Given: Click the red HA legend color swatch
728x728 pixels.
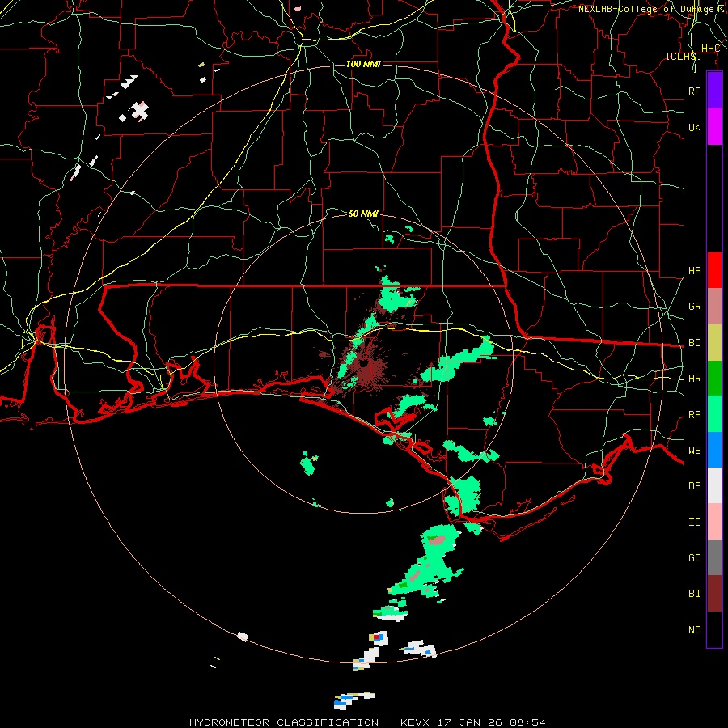Looking at the screenshot, I should point(714,270).
